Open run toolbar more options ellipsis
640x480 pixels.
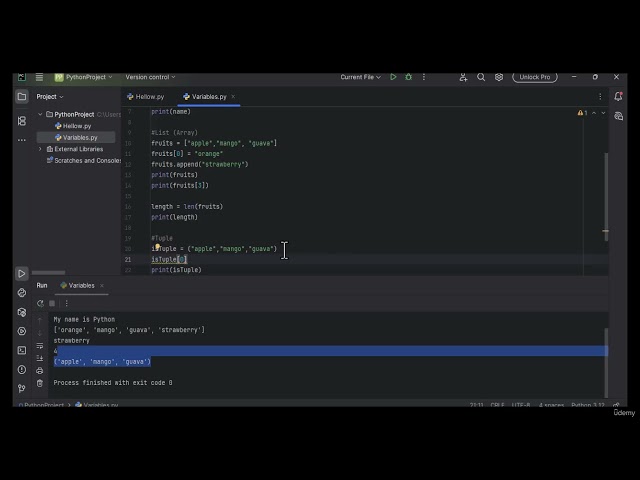coord(67,303)
